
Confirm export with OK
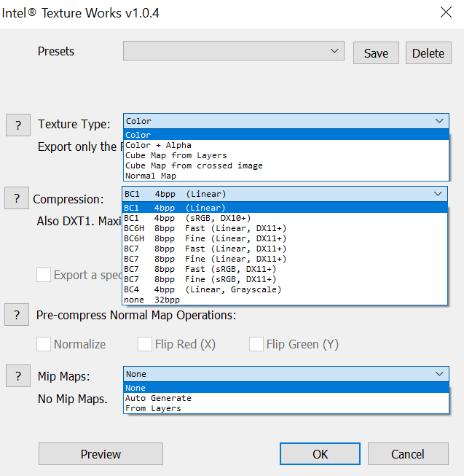pyautogui.click(x=320, y=454)
